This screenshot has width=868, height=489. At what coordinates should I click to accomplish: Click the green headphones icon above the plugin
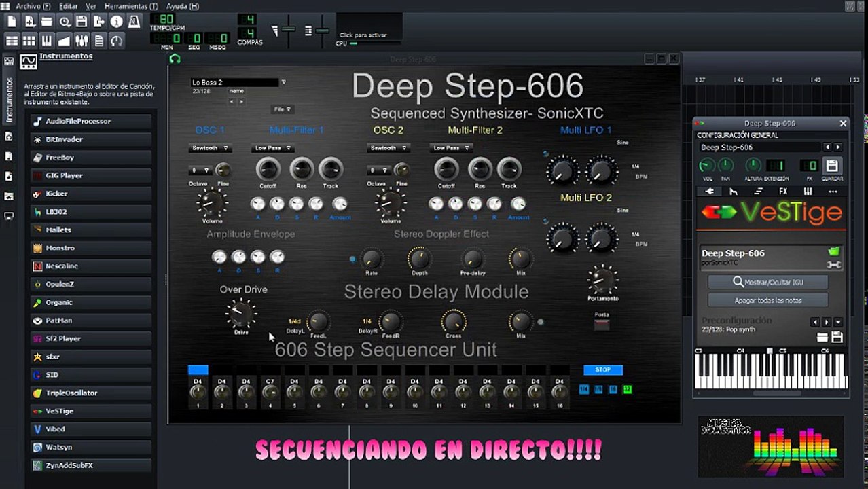pos(175,59)
